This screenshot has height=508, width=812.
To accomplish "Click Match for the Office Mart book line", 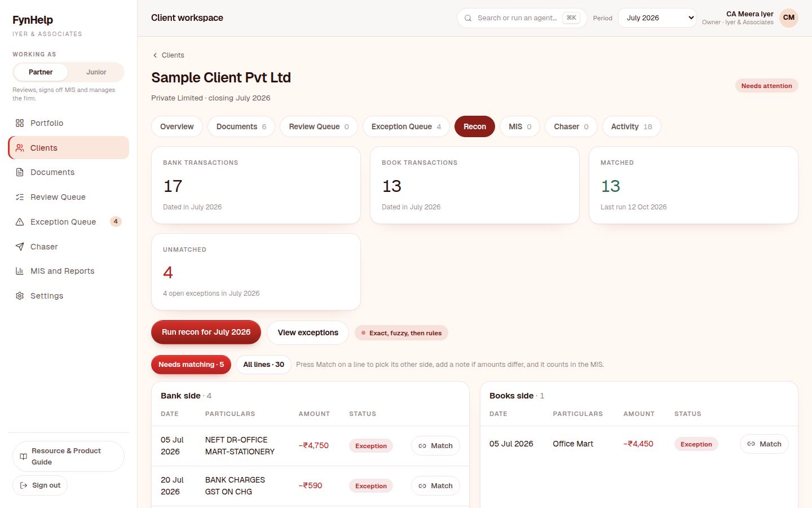I will point(764,444).
